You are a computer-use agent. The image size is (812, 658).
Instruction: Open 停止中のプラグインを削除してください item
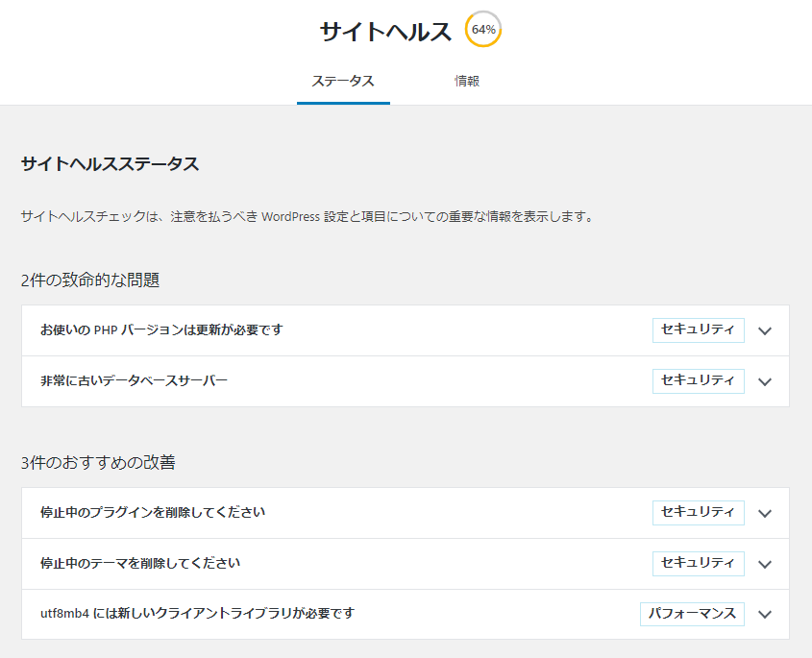(406, 513)
